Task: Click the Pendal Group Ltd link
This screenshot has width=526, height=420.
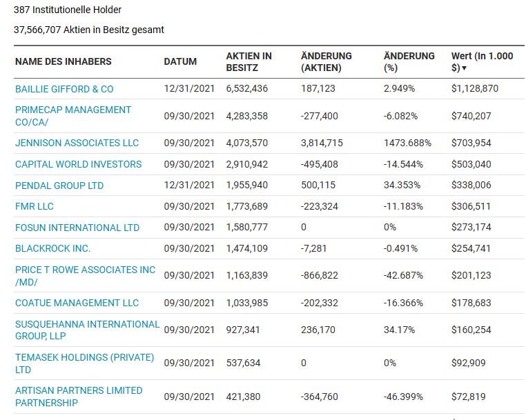Action: (x=59, y=186)
